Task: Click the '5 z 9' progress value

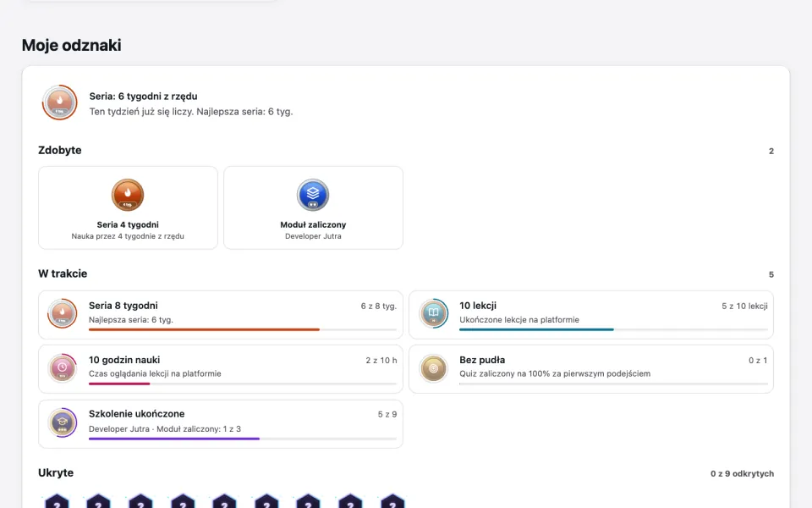Action: pos(387,414)
